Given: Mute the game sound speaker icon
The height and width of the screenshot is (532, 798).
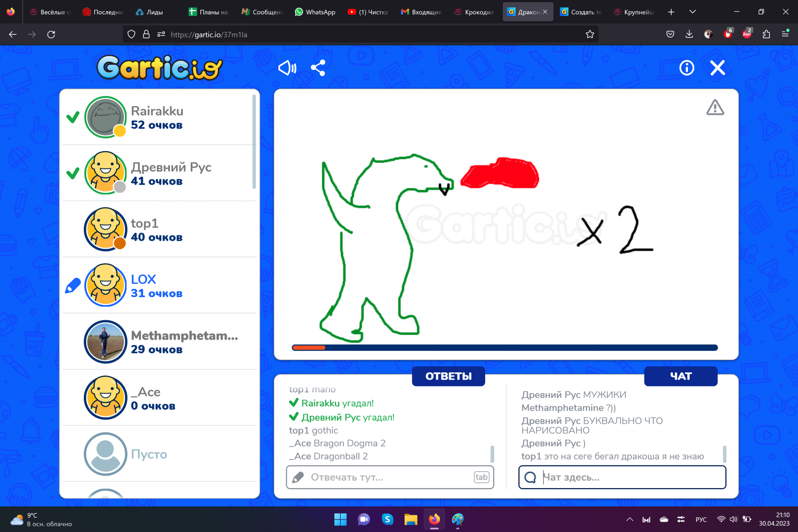Looking at the screenshot, I should 287,68.
